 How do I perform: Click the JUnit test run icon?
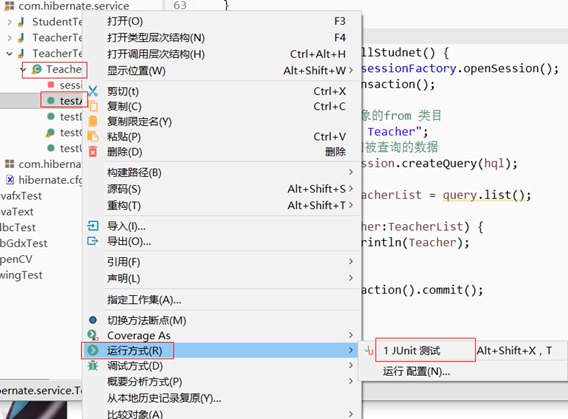coord(369,351)
